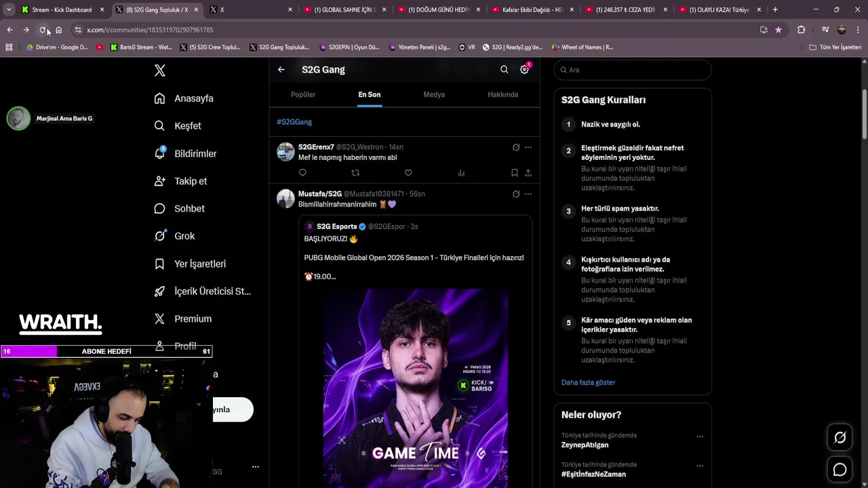Open floating Grok button
This screenshot has height=488, width=868.
point(840,438)
